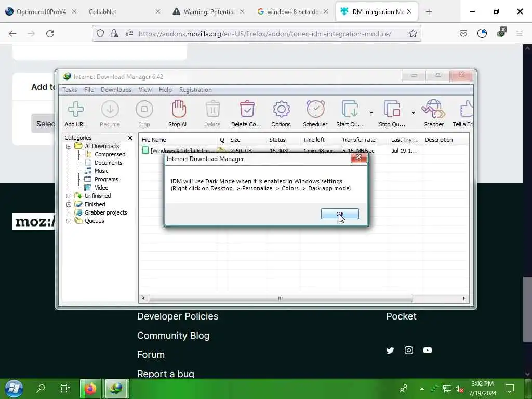The image size is (532, 399).
Task: Select Documents category in tree
Action: 108,163
